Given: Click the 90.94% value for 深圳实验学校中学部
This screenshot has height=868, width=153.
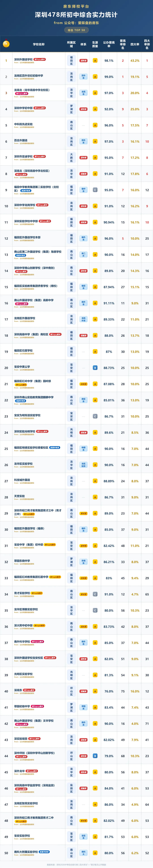Looking at the screenshot, I should coord(109,222).
